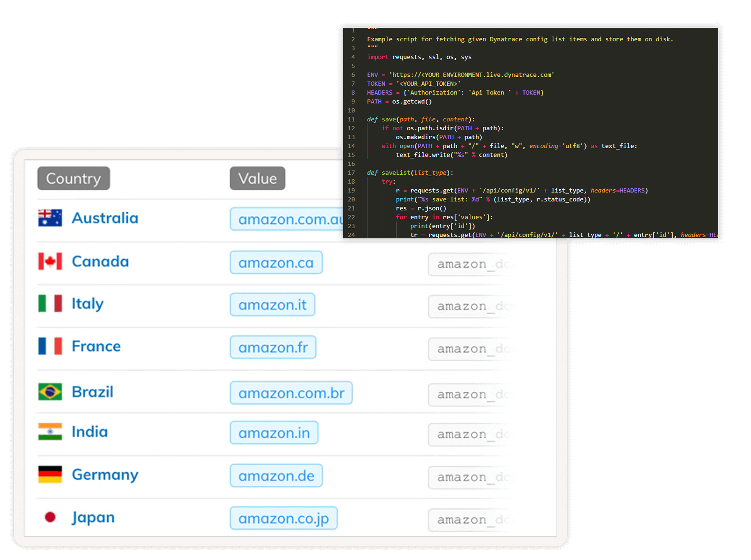This screenshot has height=560, width=751.
Task: Click the Canada flag icon
Action: click(x=50, y=261)
